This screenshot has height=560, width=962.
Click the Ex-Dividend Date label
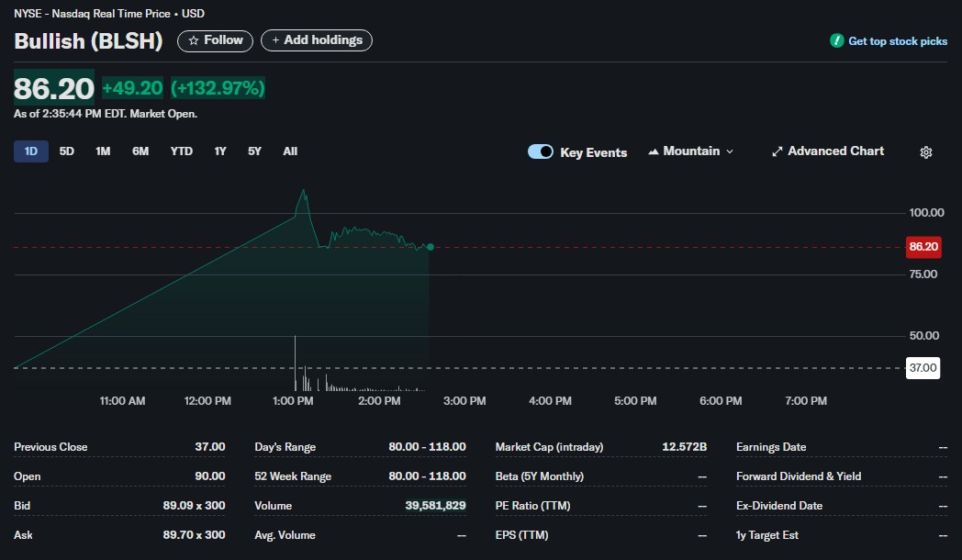pyautogui.click(x=779, y=506)
